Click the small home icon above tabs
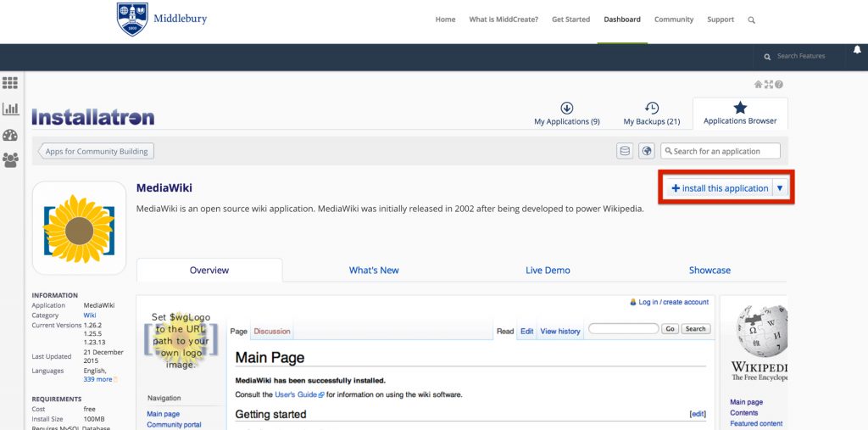Image resolution: width=868 pixels, height=430 pixels. click(759, 84)
